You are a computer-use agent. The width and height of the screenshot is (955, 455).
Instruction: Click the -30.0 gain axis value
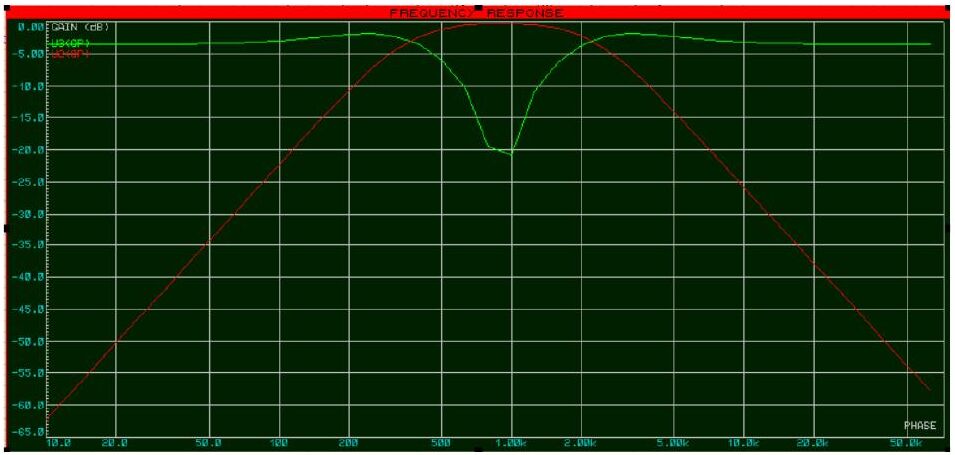pyautogui.click(x=28, y=214)
